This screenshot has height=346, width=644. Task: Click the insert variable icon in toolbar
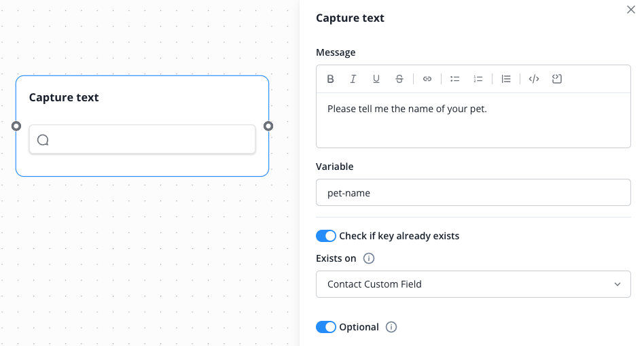click(x=557, y=79)
